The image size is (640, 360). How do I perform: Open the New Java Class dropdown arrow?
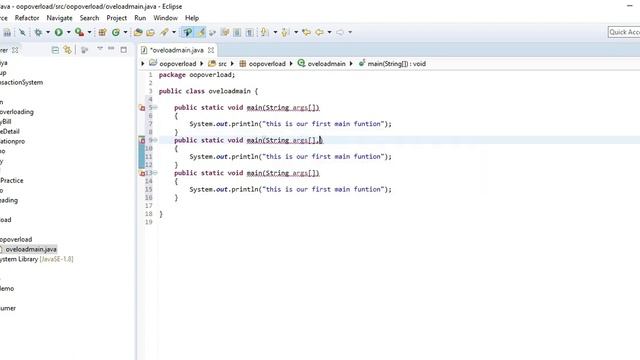coord(125,32)
